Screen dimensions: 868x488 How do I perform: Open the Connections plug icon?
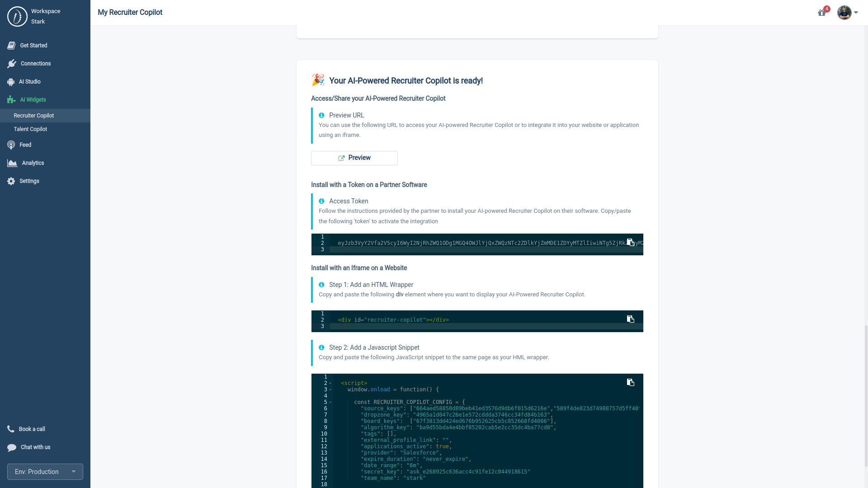pos(12,64)
